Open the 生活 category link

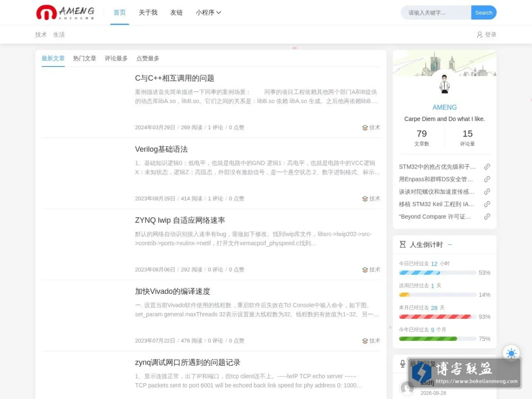click(59, 35)
